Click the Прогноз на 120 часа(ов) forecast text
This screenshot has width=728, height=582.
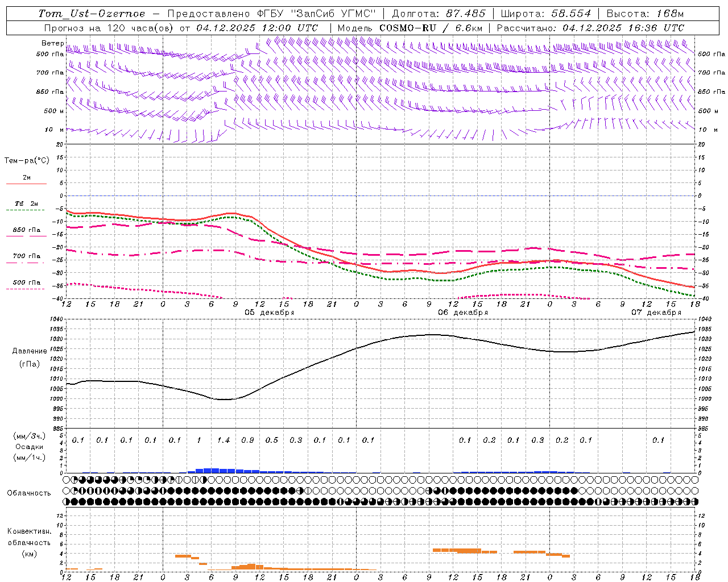click(110, 28)
